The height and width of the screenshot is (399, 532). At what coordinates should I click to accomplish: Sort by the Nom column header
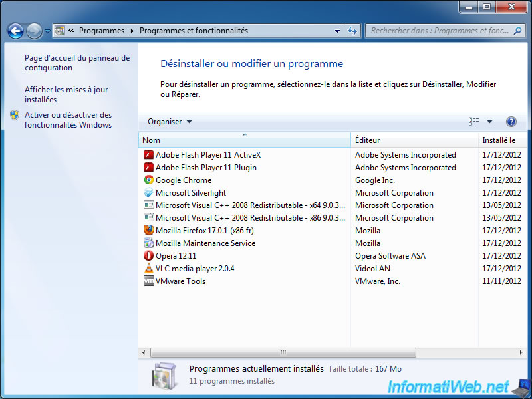(x=244, y=140)
